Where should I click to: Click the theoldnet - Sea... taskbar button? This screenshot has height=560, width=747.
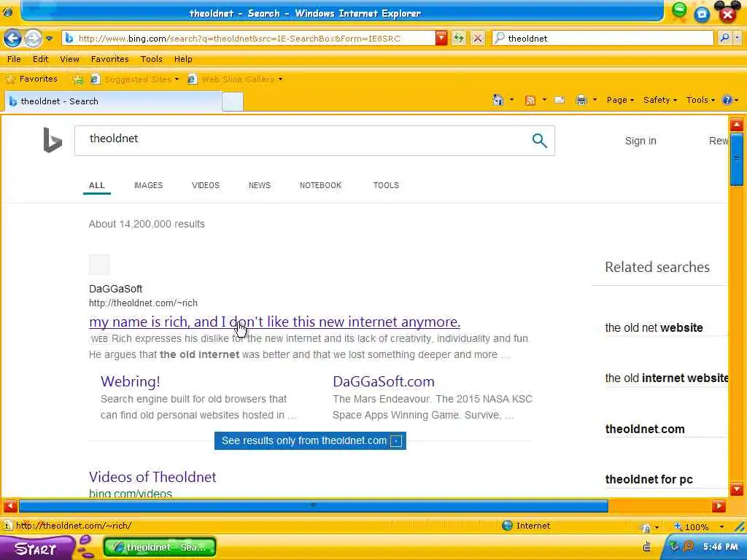(x=160, y=547)
